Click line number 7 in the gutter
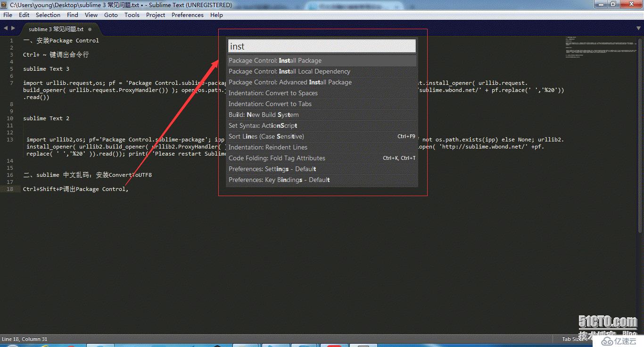This screenshot has width=644, height=347. pos(11,83)
